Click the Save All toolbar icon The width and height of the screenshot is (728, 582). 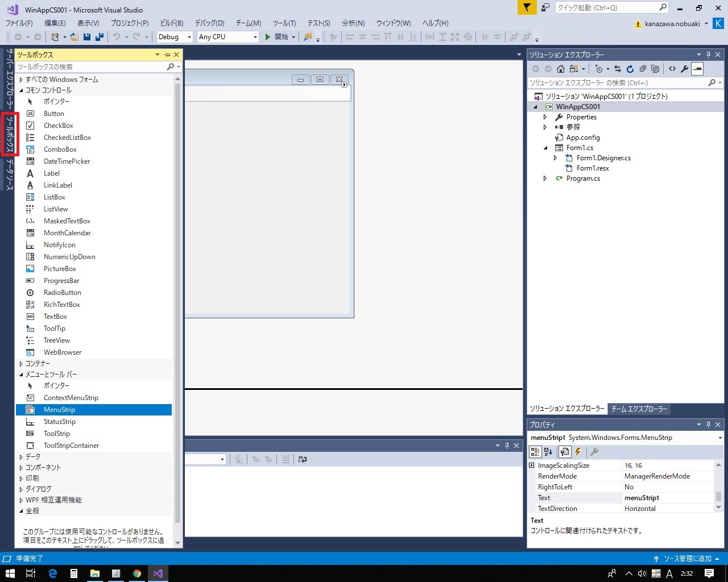tap(100, 37)
